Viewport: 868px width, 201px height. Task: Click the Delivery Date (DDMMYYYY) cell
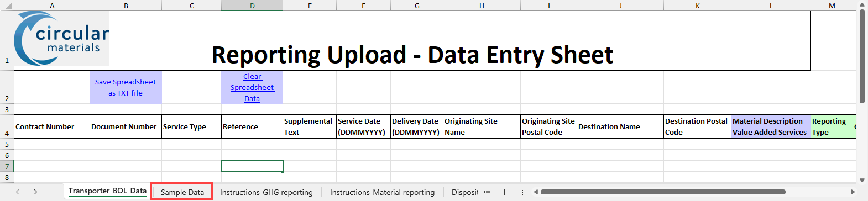(417, 126)
